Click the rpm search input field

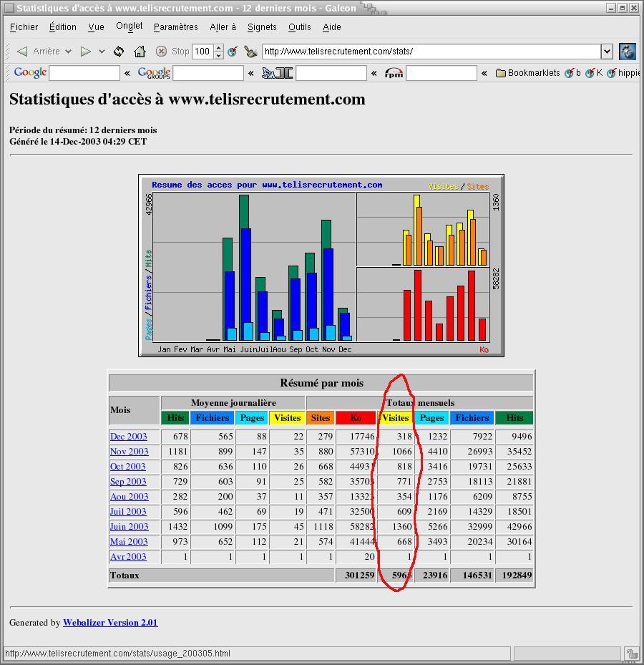click(441, 73)
